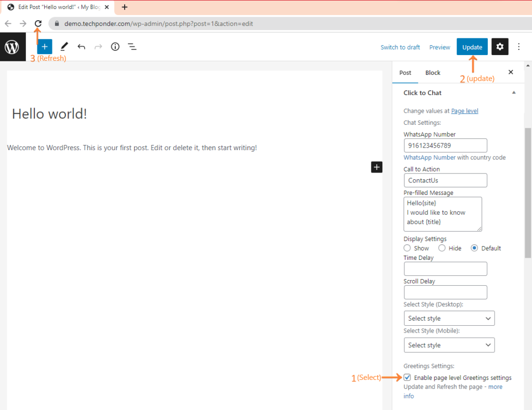Open the Select Style (Mobile) dropdown
532x410 pixels.
point(449,345)
